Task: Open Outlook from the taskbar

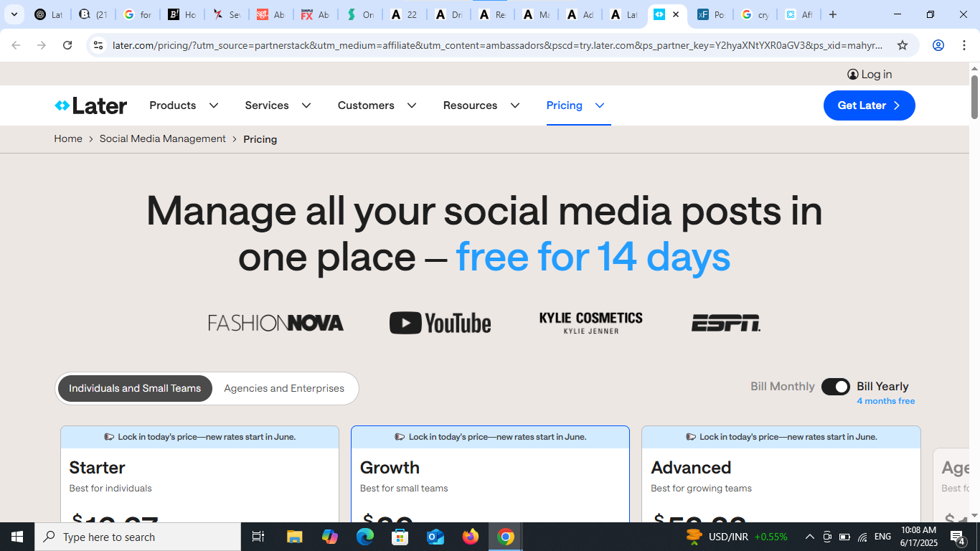Action: [x=435, y=537]
